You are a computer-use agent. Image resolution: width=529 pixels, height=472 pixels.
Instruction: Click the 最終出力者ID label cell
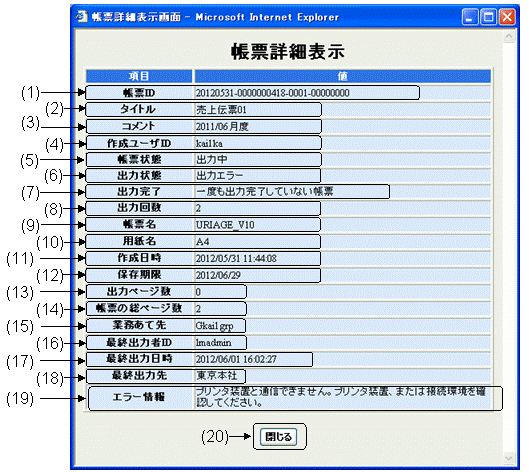click(x=139, y=342)
